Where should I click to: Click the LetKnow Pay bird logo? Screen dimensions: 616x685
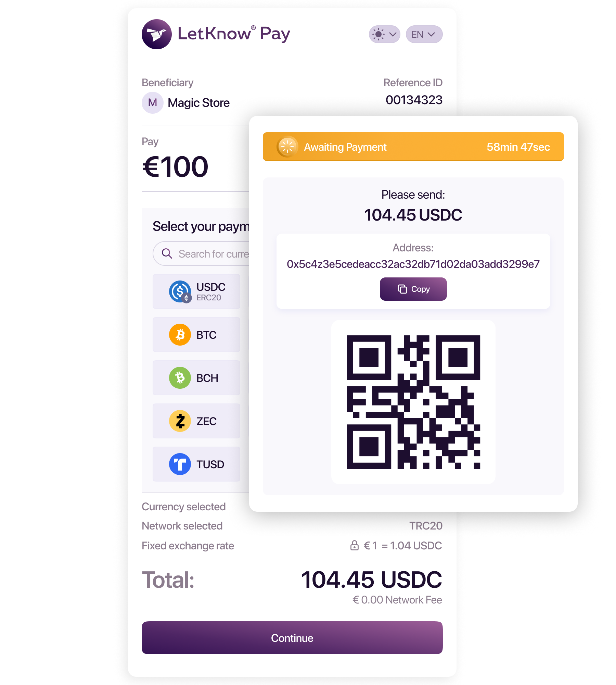[157, 34]
